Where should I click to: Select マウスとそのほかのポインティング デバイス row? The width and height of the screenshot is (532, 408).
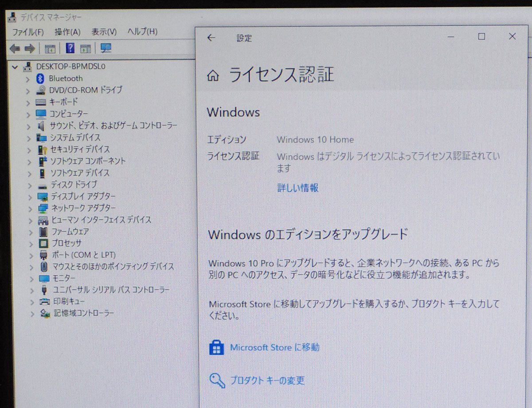(113, 267)
